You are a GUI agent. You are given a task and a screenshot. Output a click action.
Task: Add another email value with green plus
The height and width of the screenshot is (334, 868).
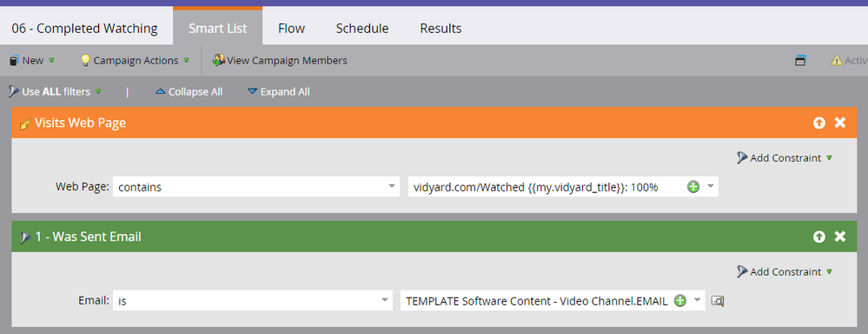tap(680, 301)
